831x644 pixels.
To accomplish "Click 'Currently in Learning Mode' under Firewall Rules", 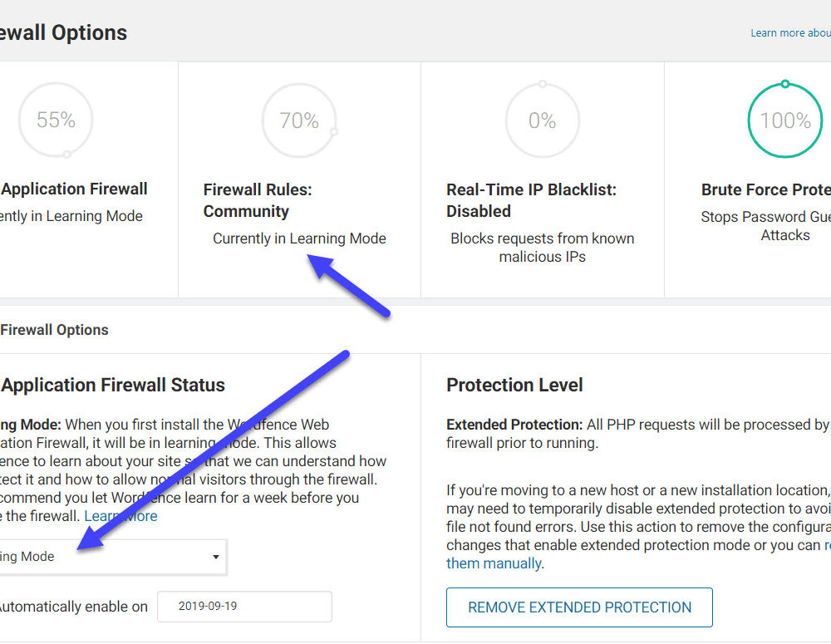I will click(x=299, y=238).
